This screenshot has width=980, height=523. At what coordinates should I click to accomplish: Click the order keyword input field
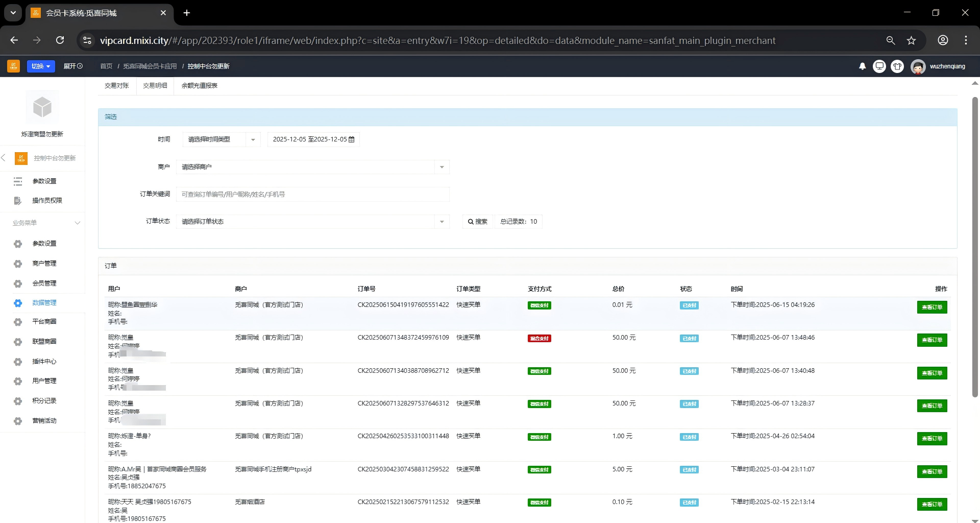click(x=312, y=195)
